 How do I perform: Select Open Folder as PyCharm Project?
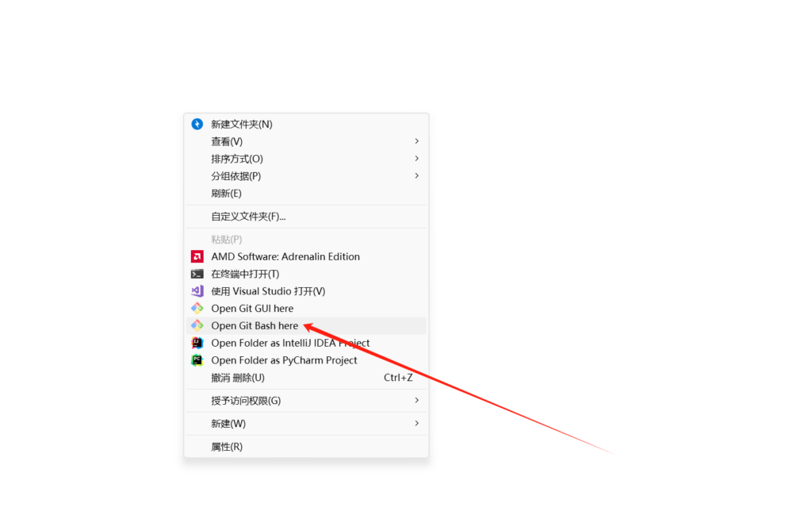(x=306, y=360)
